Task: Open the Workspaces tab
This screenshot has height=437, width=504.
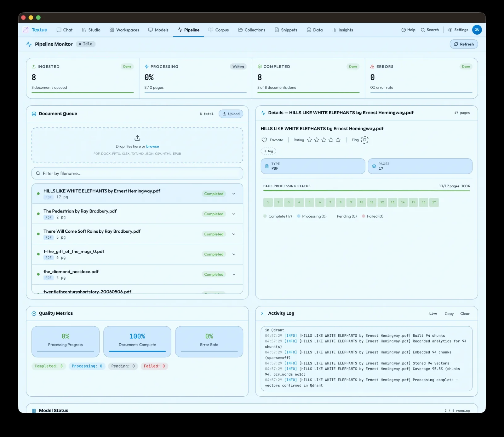Action: (124, 30)
